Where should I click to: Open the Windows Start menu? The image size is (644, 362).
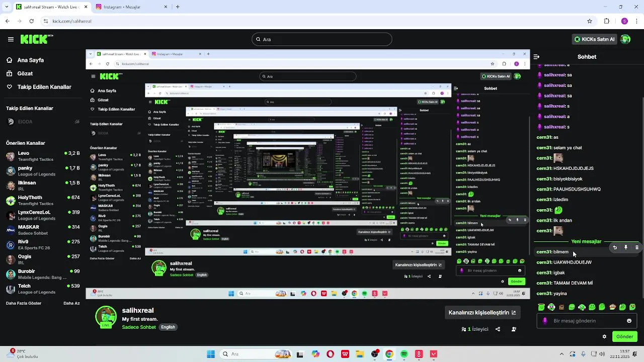tap(210, 354)
